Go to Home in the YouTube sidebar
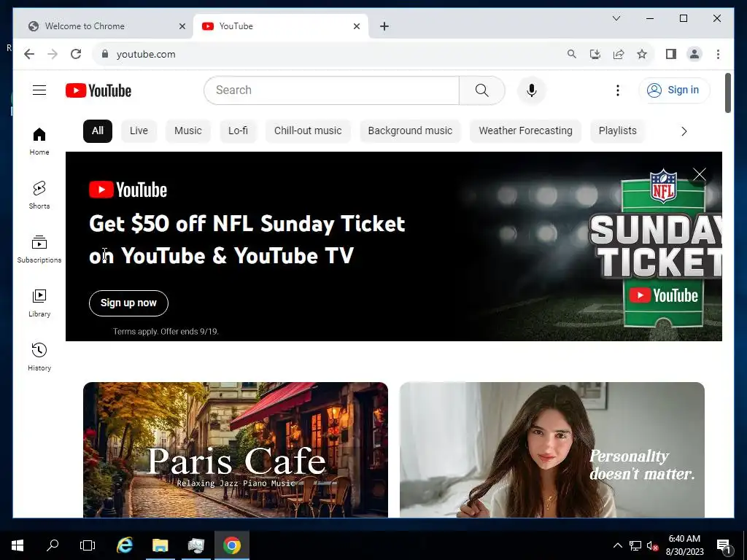Image resolution: width=747 pixels, height=560 pixels. [x=39, y=141]
